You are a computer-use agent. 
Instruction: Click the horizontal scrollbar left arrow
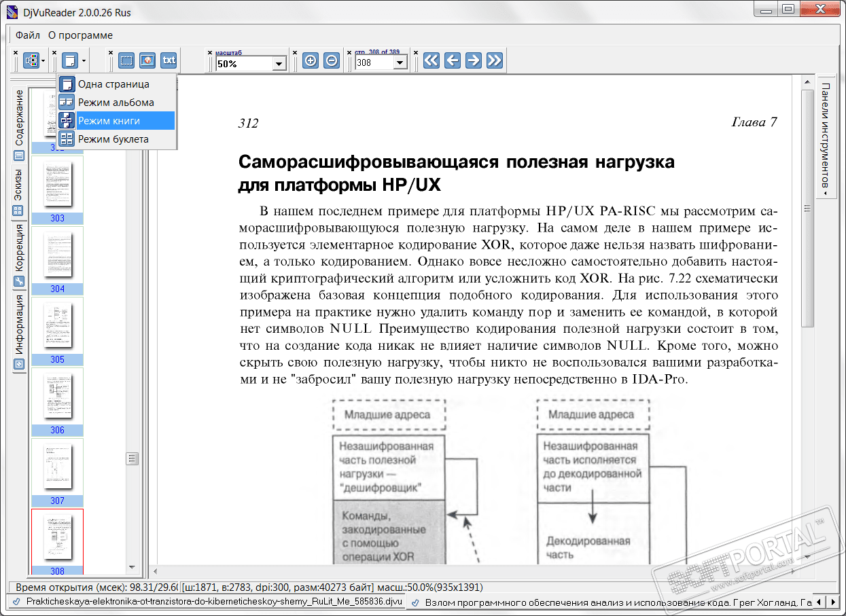(154, 571)
